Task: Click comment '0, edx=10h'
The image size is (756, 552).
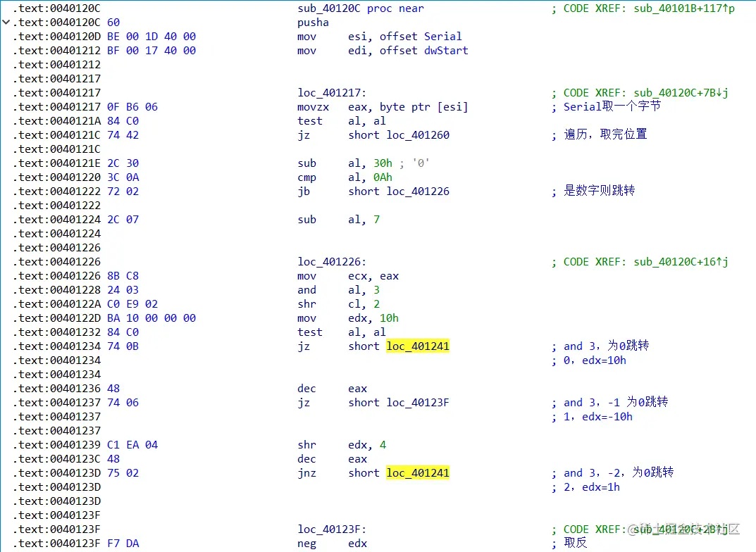Action: [595, 360]
